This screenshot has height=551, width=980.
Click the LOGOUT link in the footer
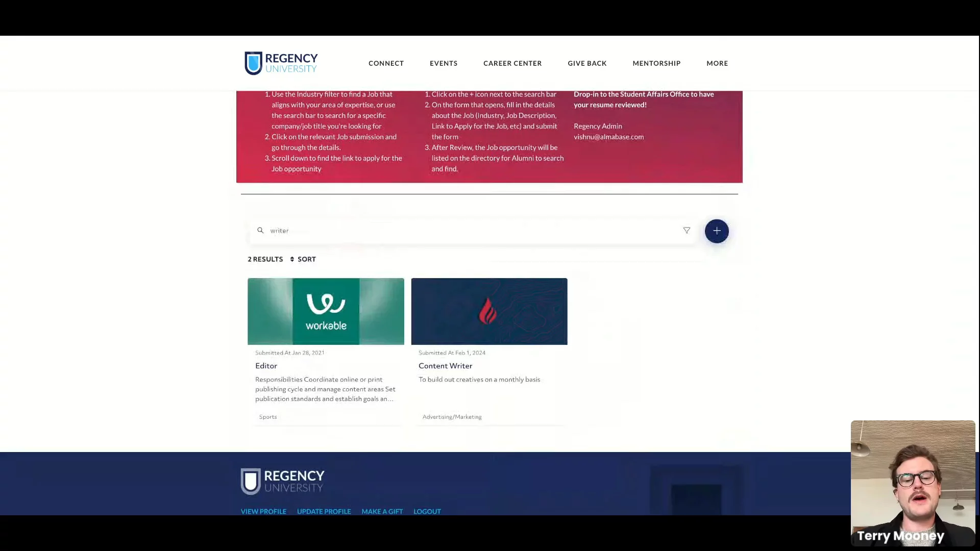pos(427,511)
